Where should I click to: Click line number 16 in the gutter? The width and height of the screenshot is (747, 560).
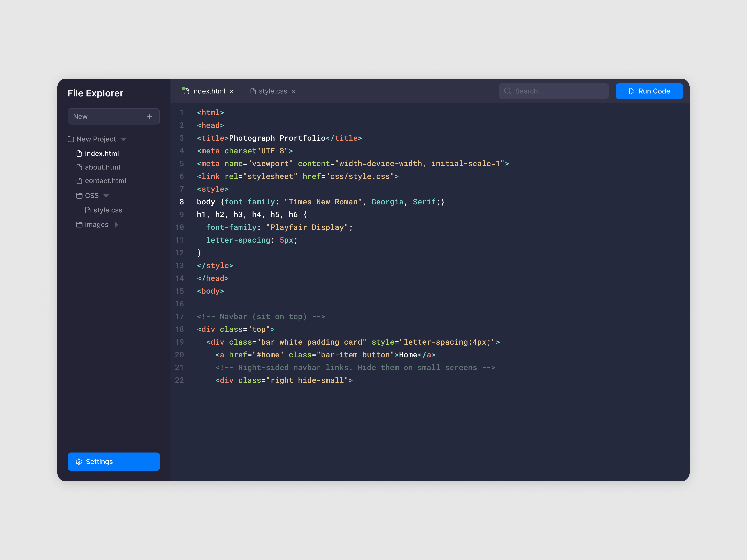pyautogui.click(x=179, y=304)
